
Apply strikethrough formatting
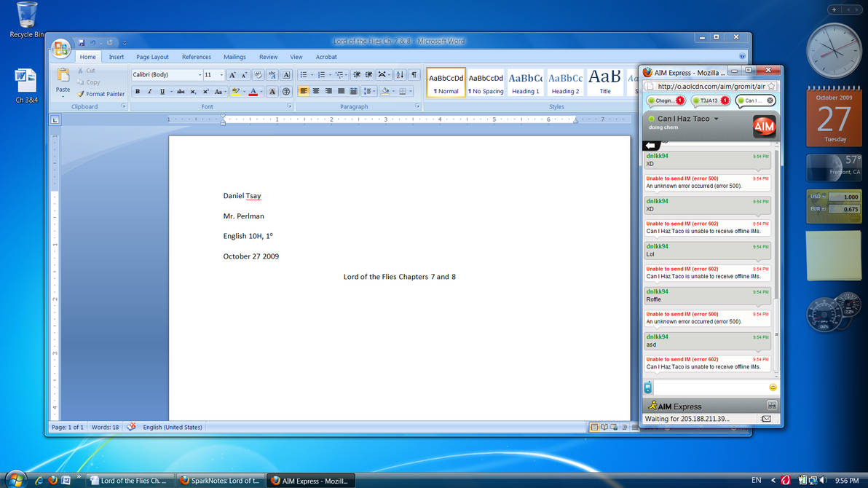pyautogui.click(x=181, y=91)
